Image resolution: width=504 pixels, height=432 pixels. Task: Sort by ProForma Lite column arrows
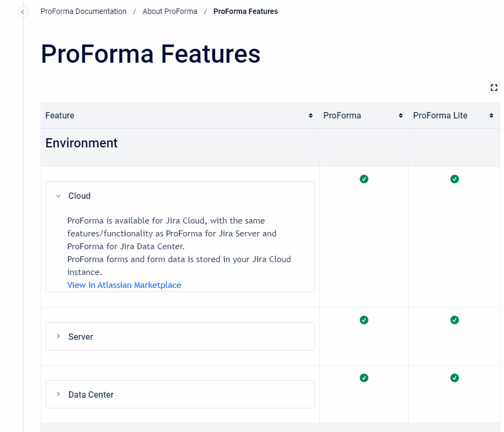491,115
